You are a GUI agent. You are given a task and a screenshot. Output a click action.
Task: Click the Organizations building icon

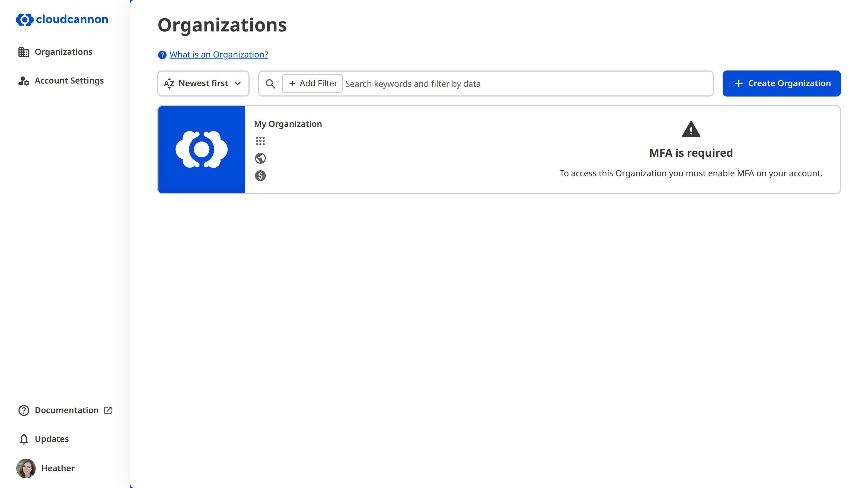(x=24, y=52)
